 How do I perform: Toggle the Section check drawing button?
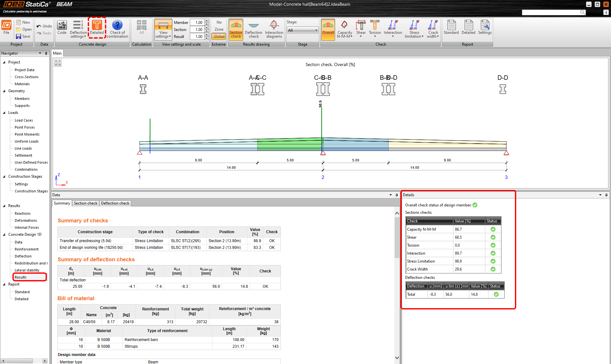pyautogui.click(x=236, y=29)
